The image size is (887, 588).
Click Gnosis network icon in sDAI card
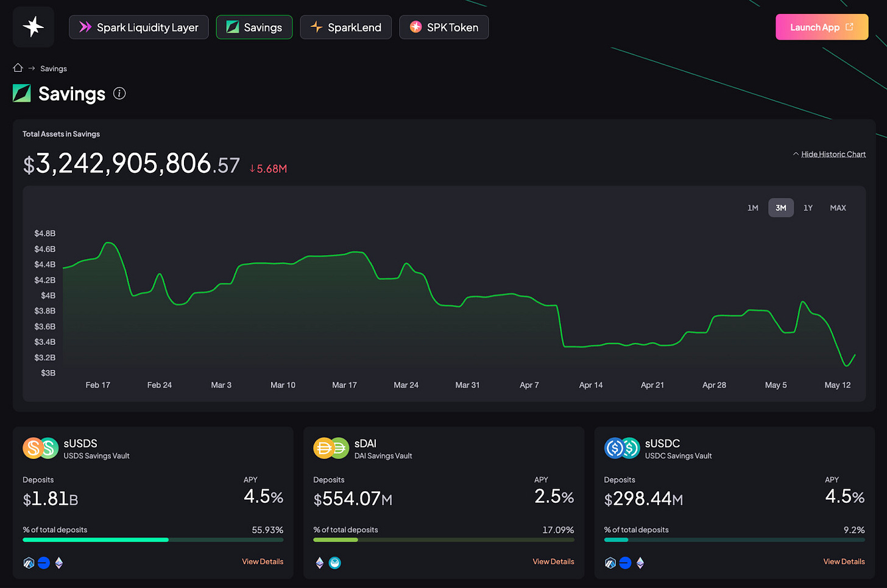click(335, 563)
